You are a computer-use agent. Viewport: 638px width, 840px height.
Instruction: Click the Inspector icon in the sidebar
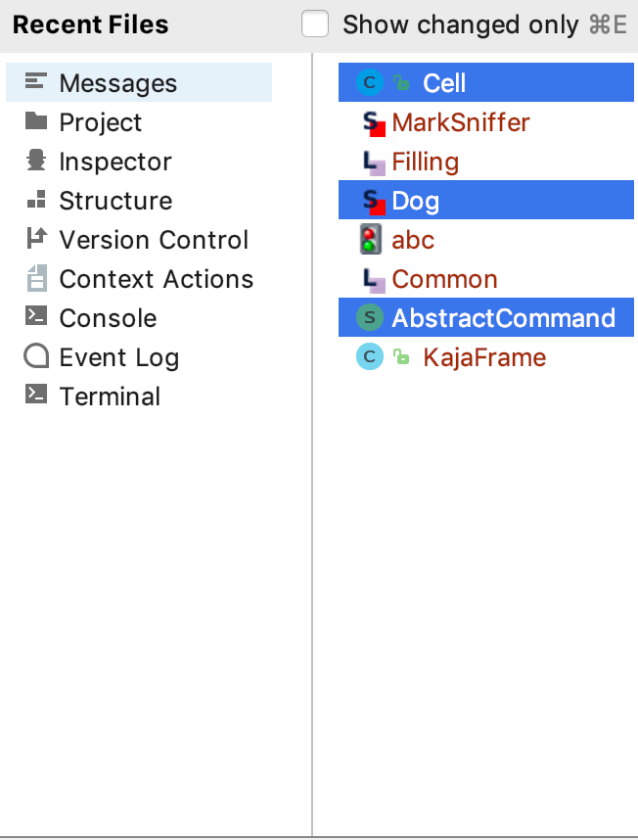coord(31,162)
